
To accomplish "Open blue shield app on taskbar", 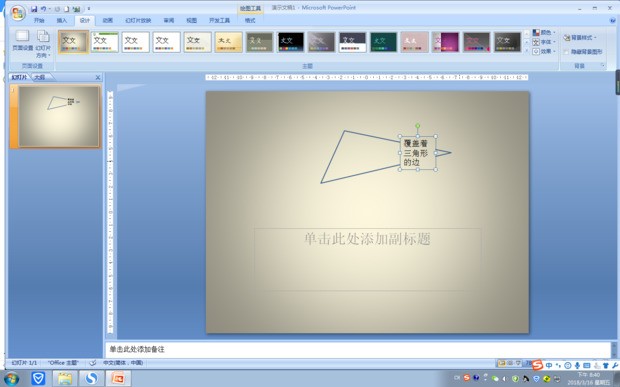I will coord(38,379).
